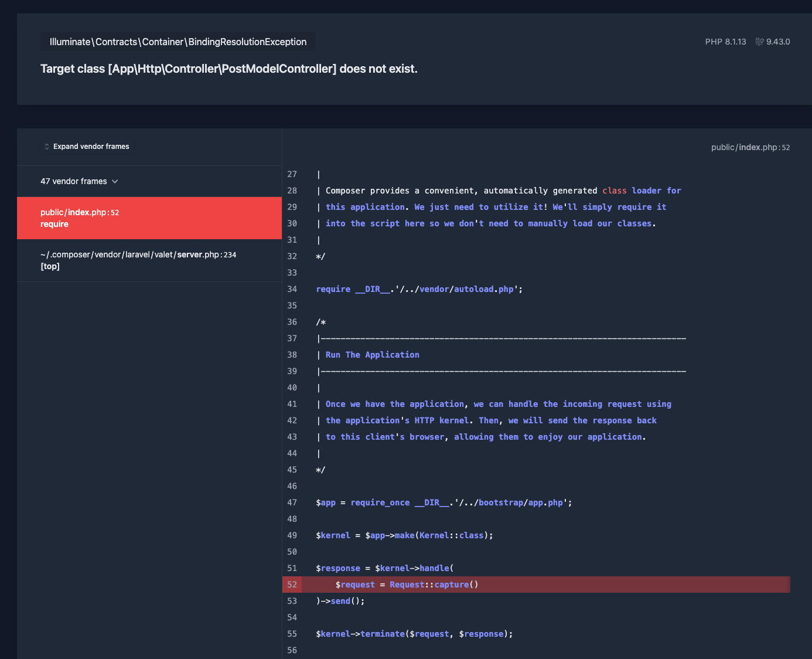
Task: Click line number 27 in the gutter
Action: [x=292, y=174]
